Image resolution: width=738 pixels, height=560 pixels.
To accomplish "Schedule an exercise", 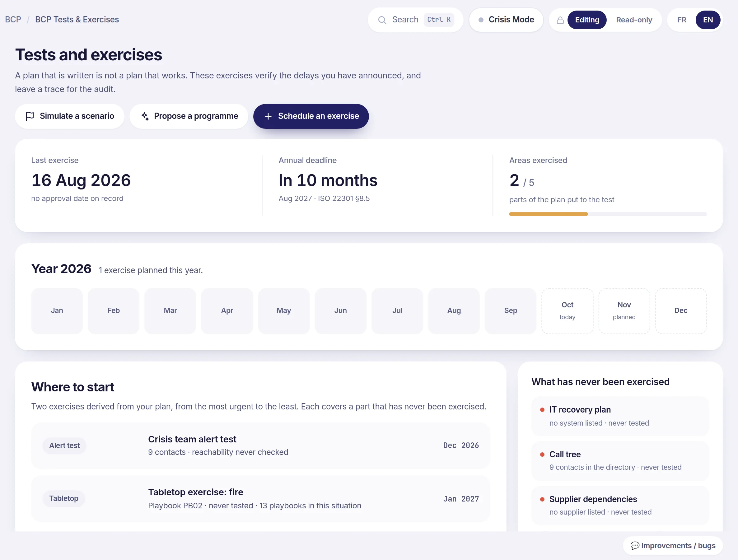I will [311, 116].
